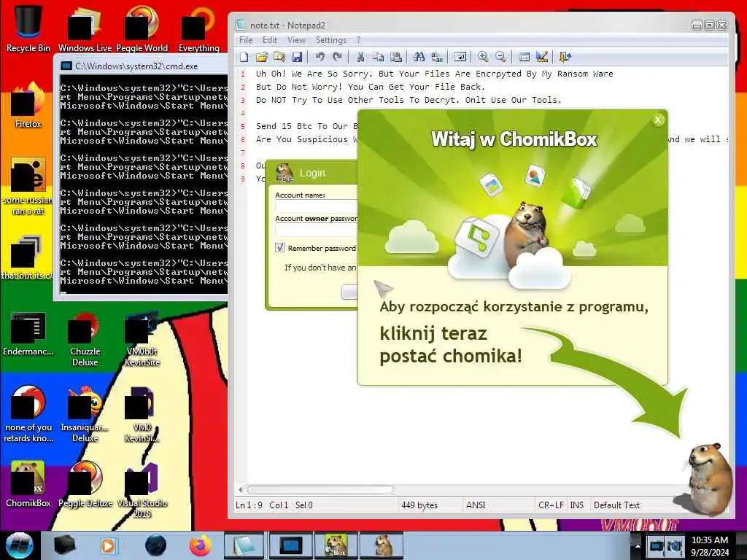This screenshot has width=747, height=560.
Task: Select the Endermanc... desktop icon
Action: coord(28,334)
